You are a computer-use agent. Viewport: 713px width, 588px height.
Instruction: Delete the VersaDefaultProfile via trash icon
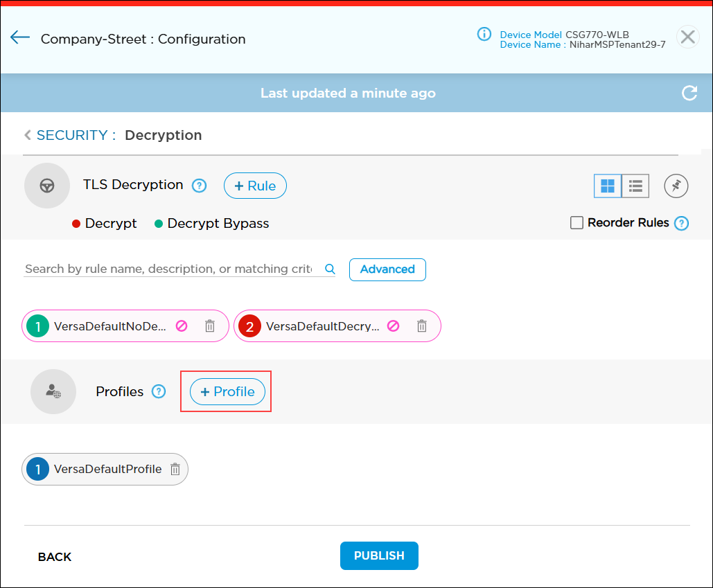pyautogui.click(x=175, y=469)
